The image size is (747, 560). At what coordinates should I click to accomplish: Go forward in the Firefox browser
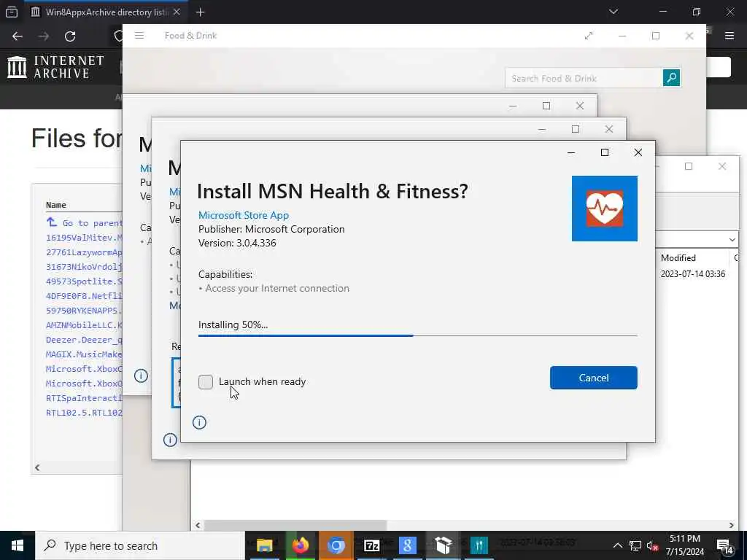(x=43, y=36)
